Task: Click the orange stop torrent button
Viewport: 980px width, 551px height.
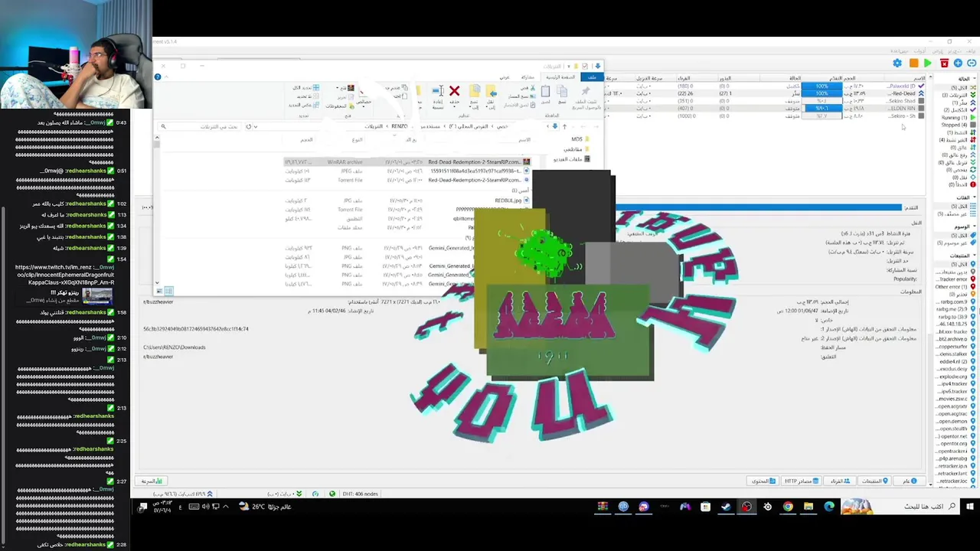Action: coord(913,64)
